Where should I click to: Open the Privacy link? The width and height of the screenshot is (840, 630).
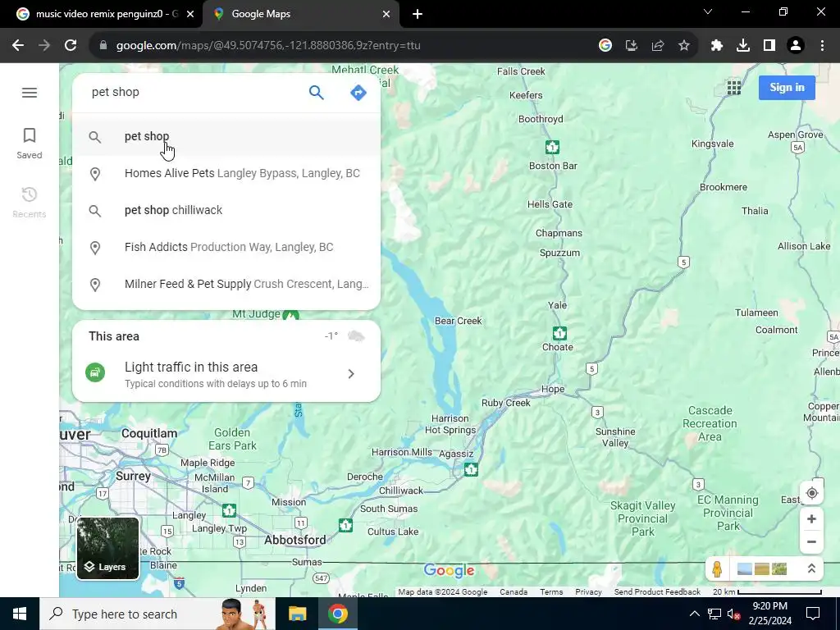[x=588, y=592]
